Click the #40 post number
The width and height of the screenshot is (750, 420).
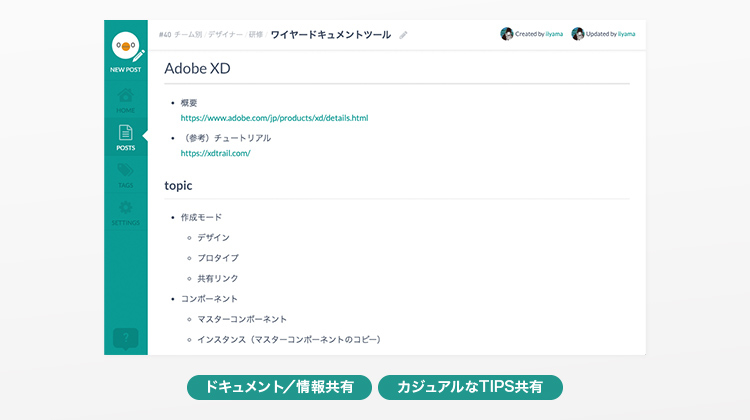[165, 34]
